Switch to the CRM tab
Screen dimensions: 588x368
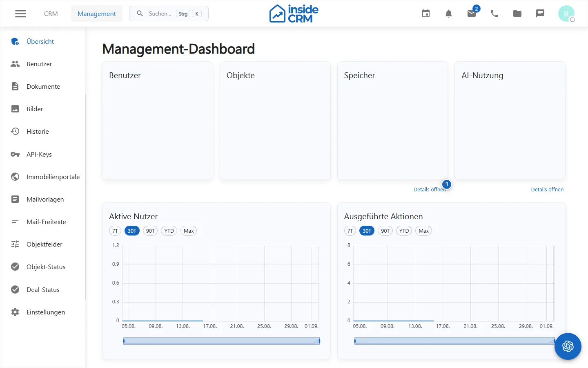tap(51, 13)
